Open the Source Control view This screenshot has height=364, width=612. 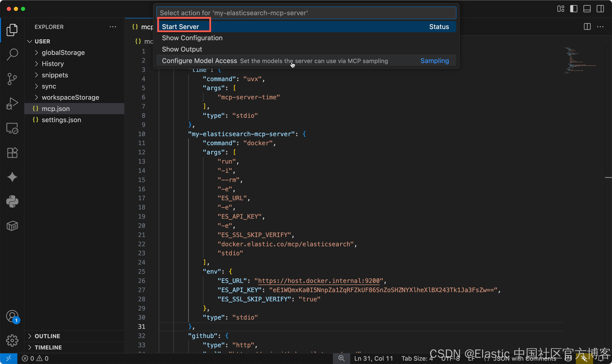point(12,79)
